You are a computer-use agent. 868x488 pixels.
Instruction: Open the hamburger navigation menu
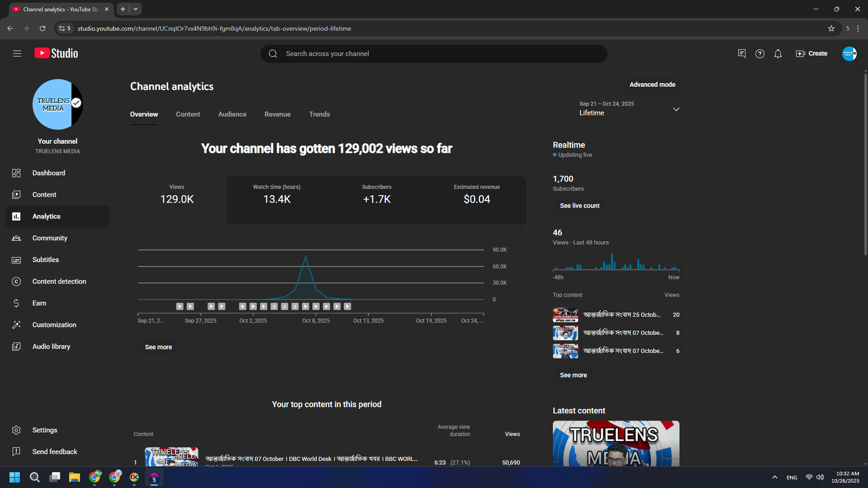[17, 54]
